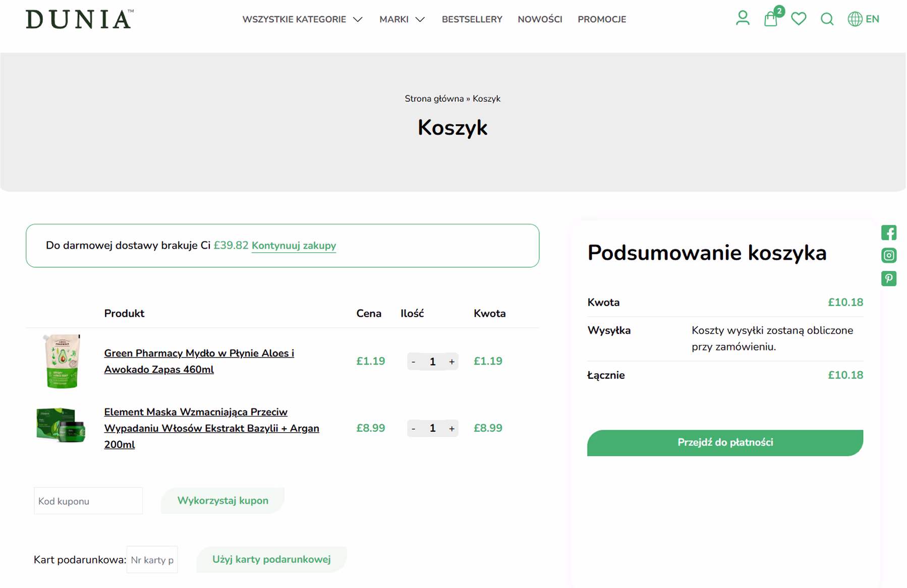Click Strona główna breadcrumb link

[x=434, y=99]
